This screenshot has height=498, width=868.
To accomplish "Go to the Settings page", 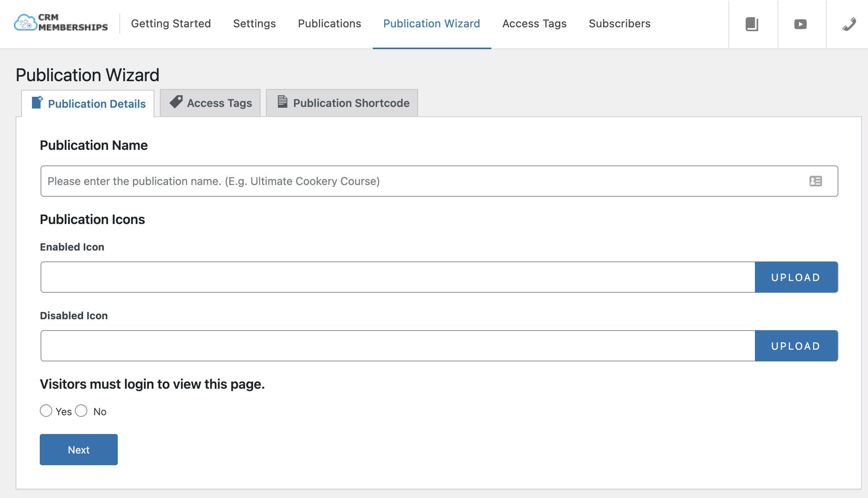I will (254, 24).
